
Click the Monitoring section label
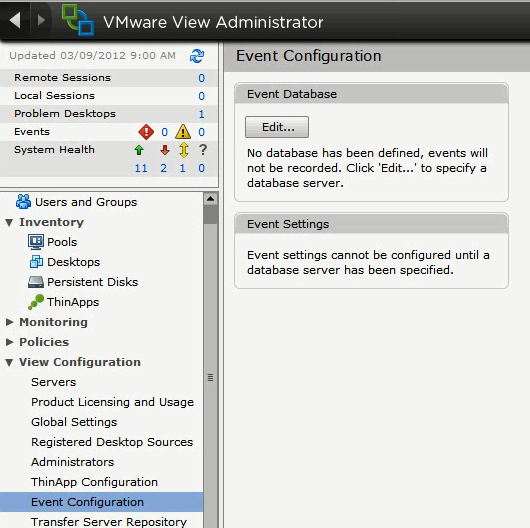[53, 322]
